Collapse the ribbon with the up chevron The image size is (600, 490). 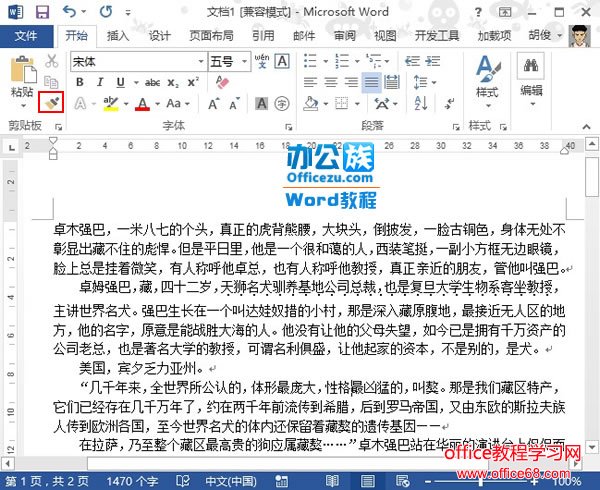586,127
